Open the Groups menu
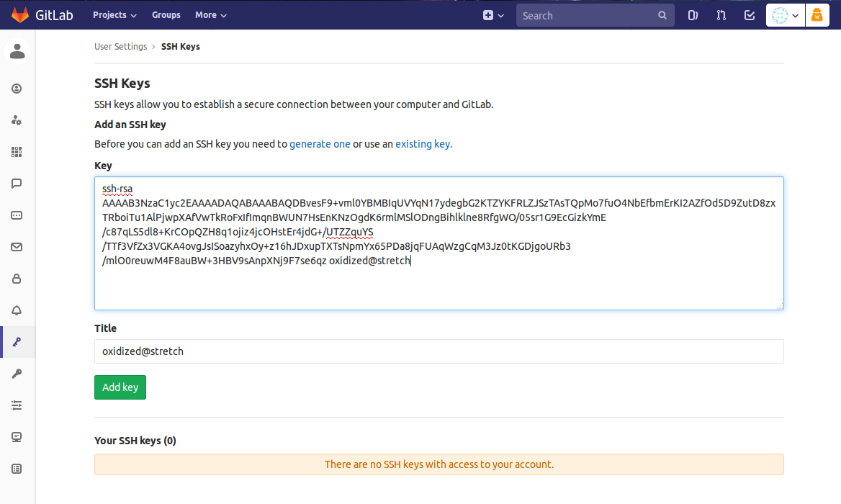This screenshot has width=841, height=504. point(166,15)
